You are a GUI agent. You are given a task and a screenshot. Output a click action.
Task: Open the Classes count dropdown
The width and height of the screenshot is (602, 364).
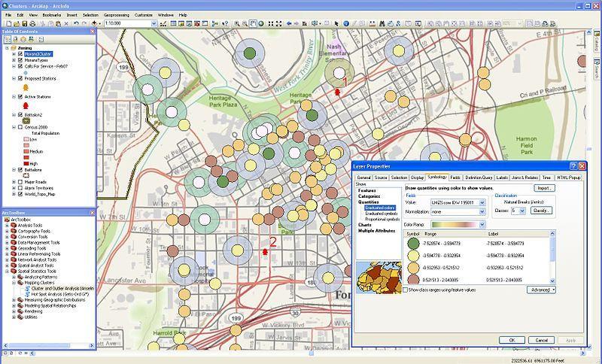pyautogui.click(x=522, y=211)
